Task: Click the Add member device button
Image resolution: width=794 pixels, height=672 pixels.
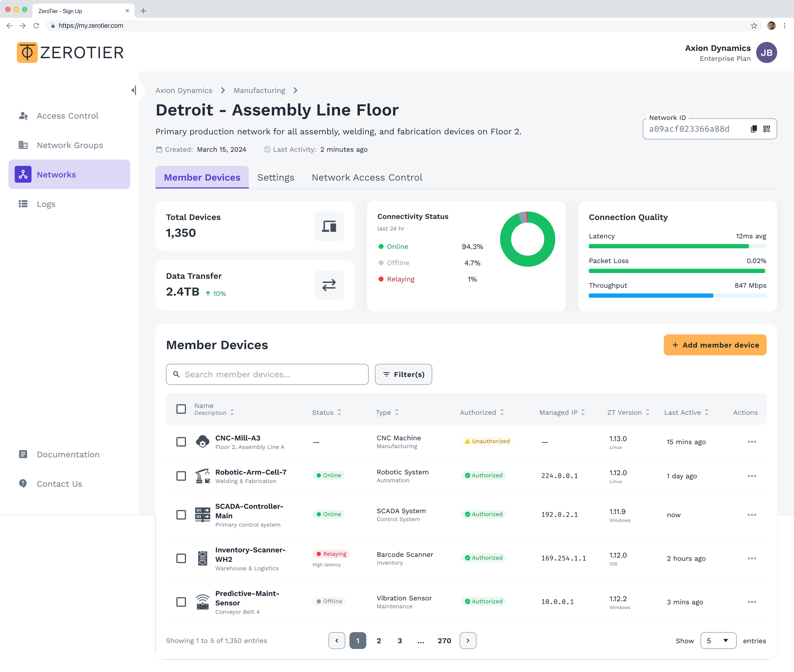Action: tap(715, 345)
